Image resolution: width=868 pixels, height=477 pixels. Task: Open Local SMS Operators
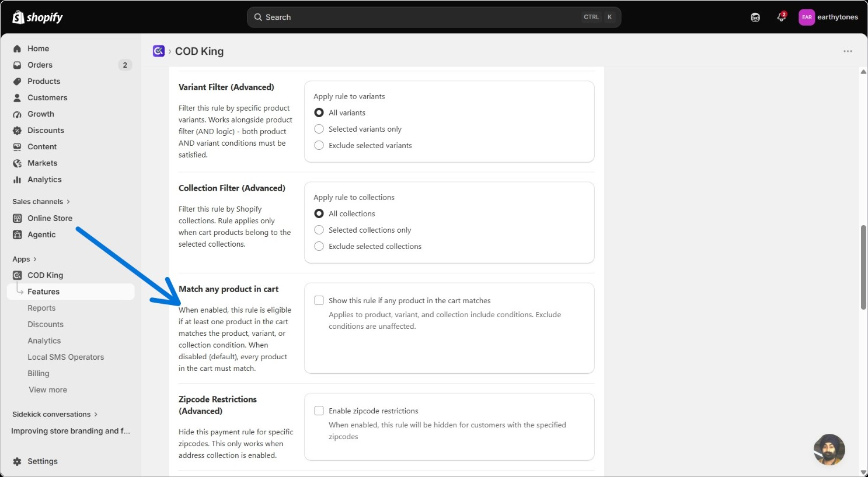(x=65, y=357)
